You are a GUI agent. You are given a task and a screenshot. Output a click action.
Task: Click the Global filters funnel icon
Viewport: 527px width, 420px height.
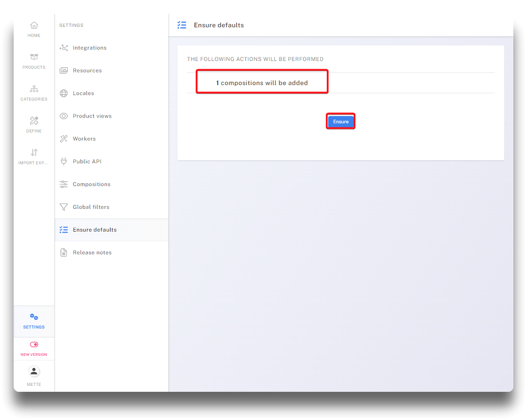[x=64, y=207]
